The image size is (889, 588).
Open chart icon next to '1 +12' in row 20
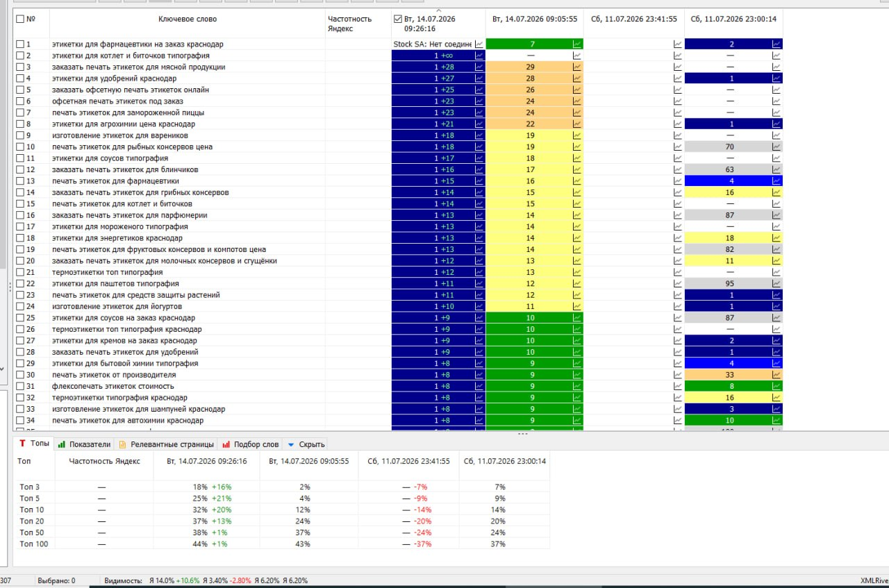479,260
